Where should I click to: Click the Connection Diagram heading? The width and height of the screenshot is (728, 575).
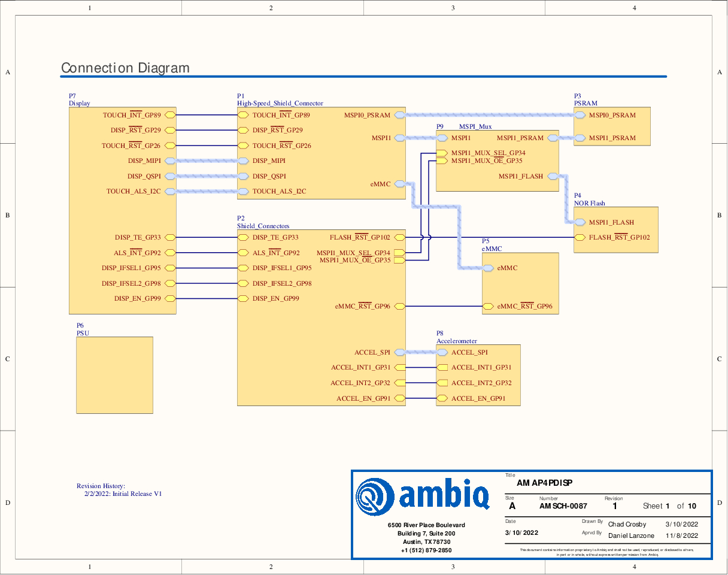click(x=125, y=68)
